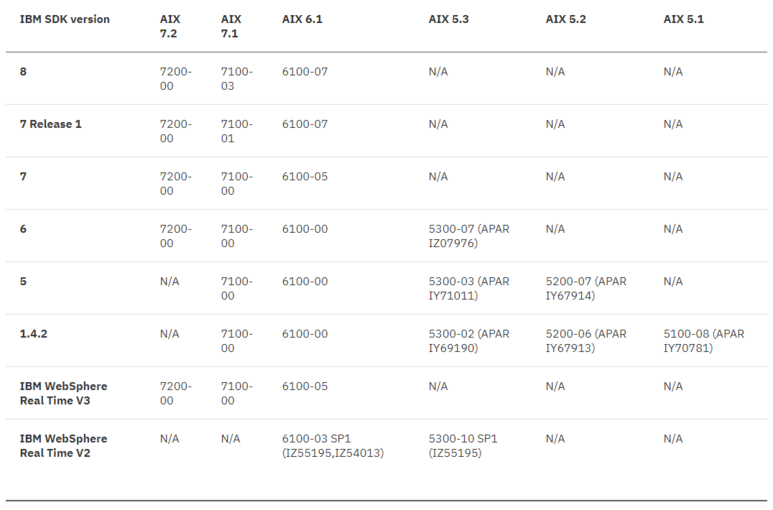Screen dimensions: 773x510
Task: Select the 7 Release 1 row label
Action: [51, 124]
